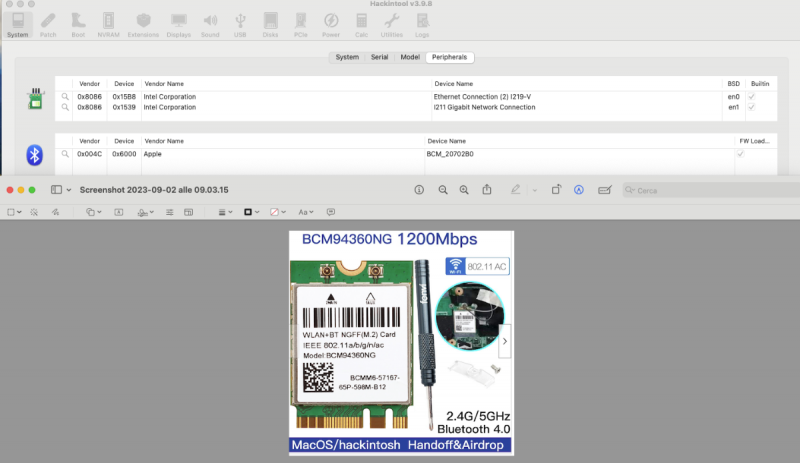Select the BCM_20702B0 device name cell
Viewport: 800px width, 463px height.
coord(450,154)
